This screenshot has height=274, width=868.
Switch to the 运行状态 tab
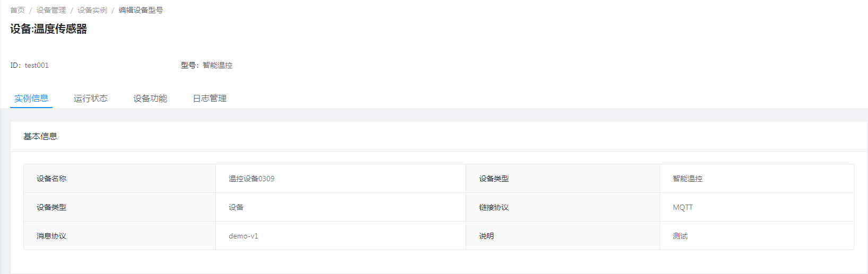(91, 99)
